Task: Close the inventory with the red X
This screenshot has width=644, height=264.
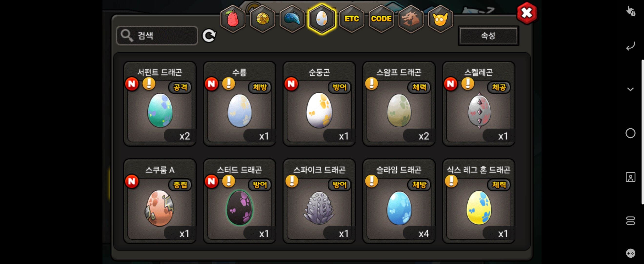Action: tap(527, 13)
